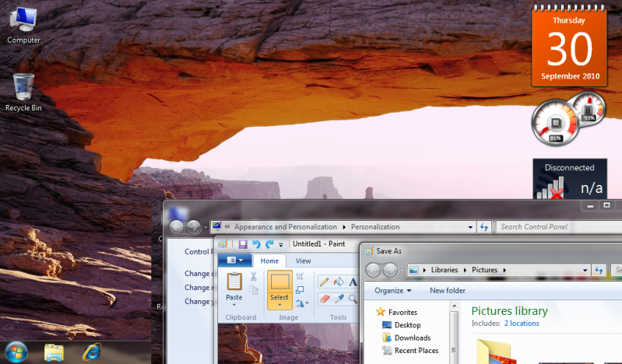This screenshot has height=364, width=622.
Task: Pick the Eraser tool
Action: (x=324, y=299)
